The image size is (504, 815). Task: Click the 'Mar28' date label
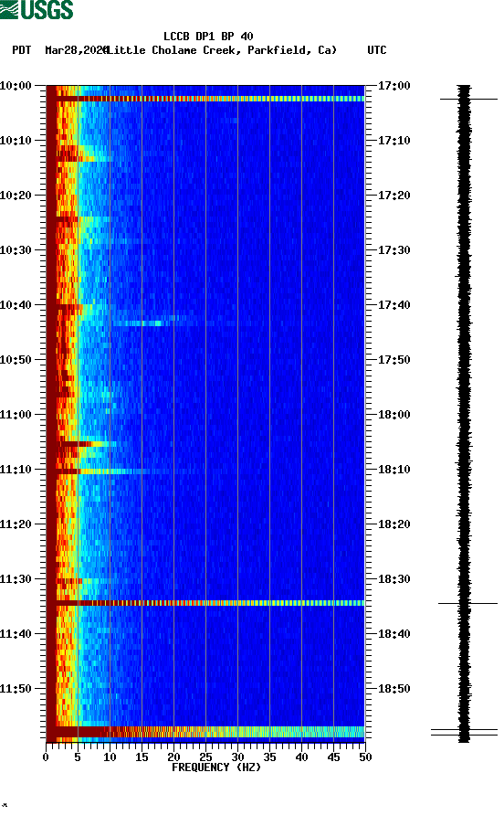(60, 50)
